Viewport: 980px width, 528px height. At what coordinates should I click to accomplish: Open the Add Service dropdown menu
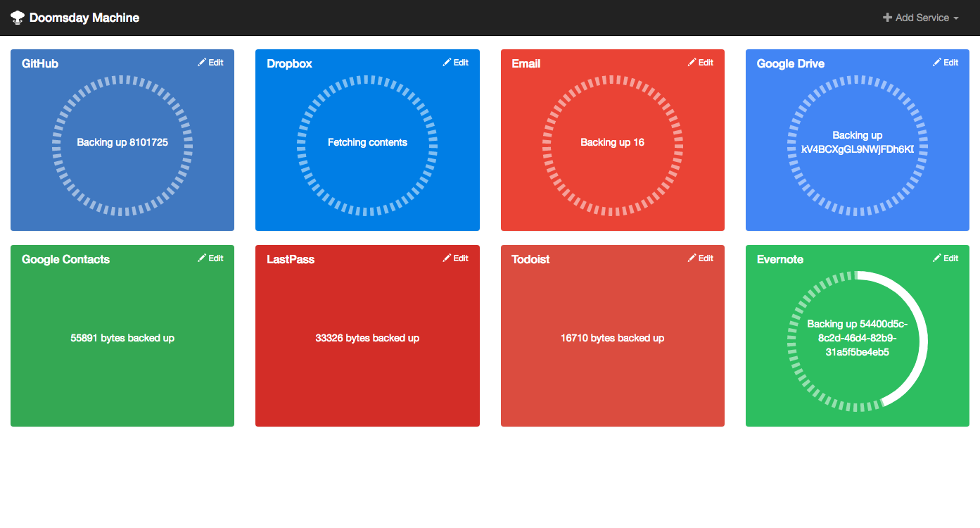[x=921, y=18]
